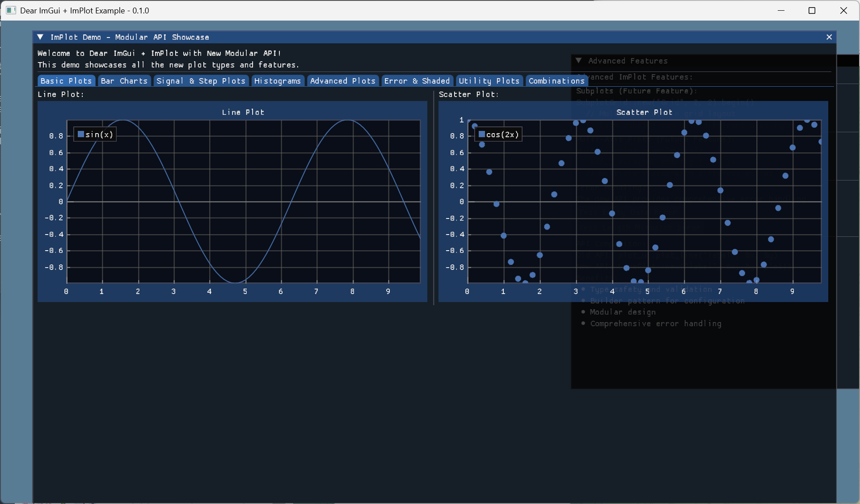The image size is (860, 504).
Task: Close the ImPlot Demo inner window
Action: (x=829, y=37)
